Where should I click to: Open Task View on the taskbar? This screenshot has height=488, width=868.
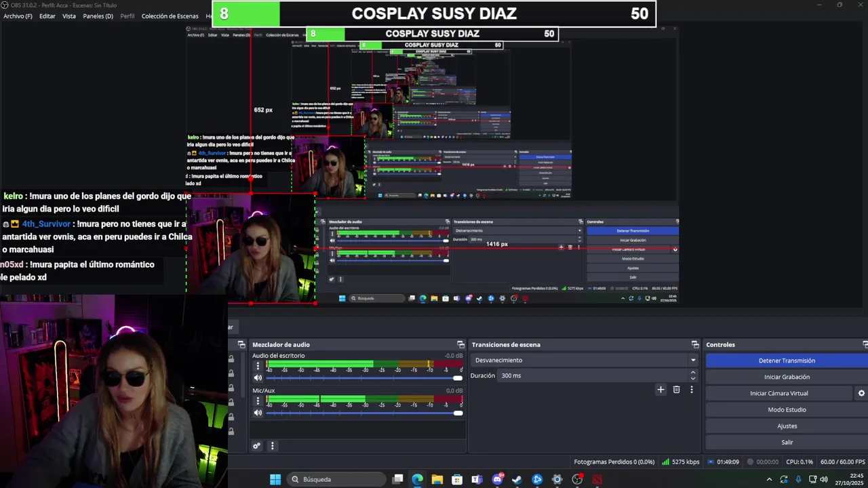[398, 479]
